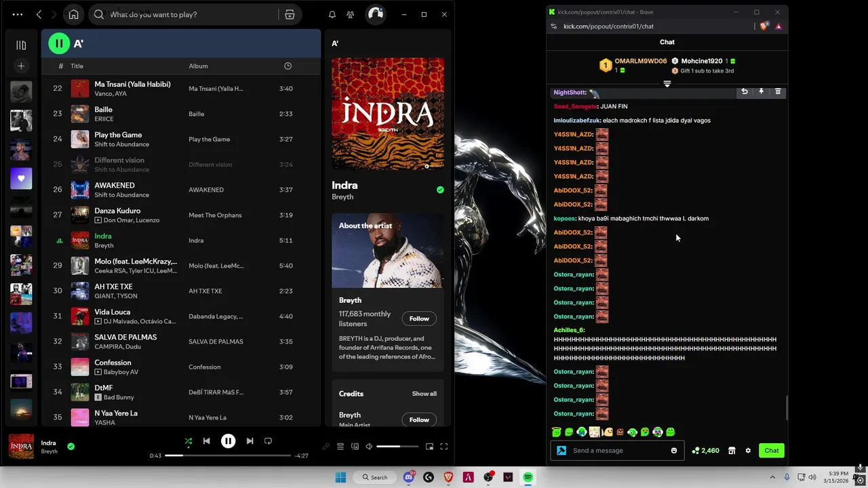
Task: Send message with green Chat button
Action: tap(772, 451)
